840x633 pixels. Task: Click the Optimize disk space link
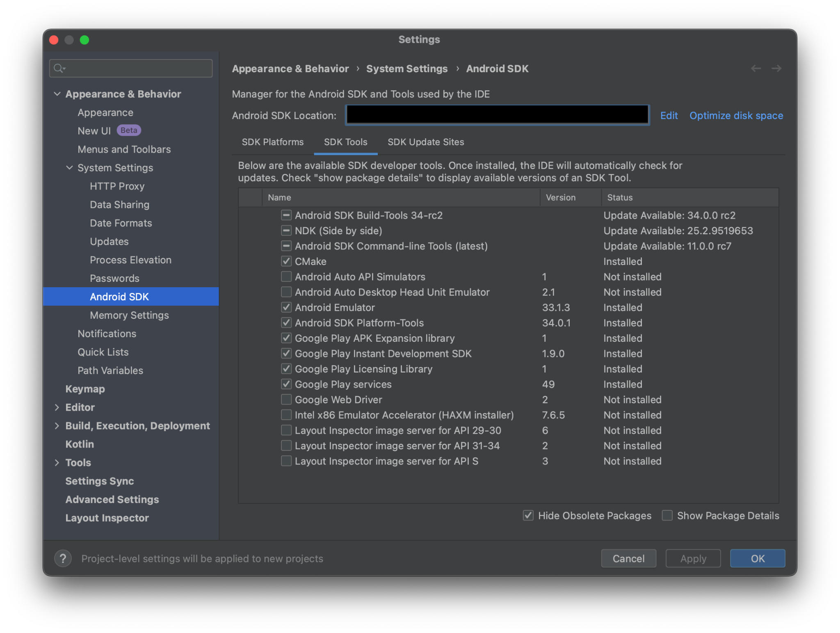click(x=736, y=115)
